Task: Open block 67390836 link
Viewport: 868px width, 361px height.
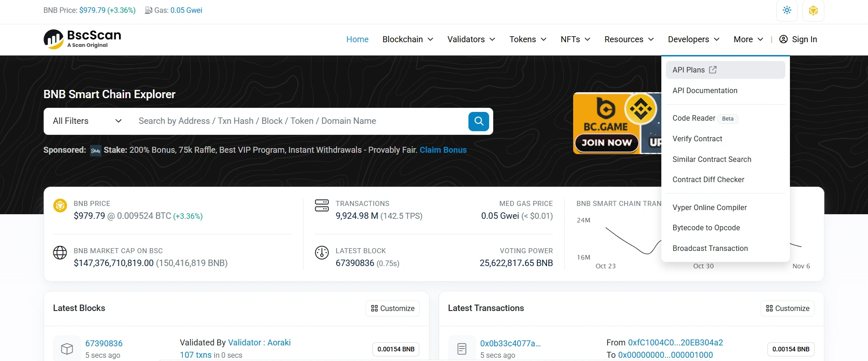Action: [x=104, y=343]
